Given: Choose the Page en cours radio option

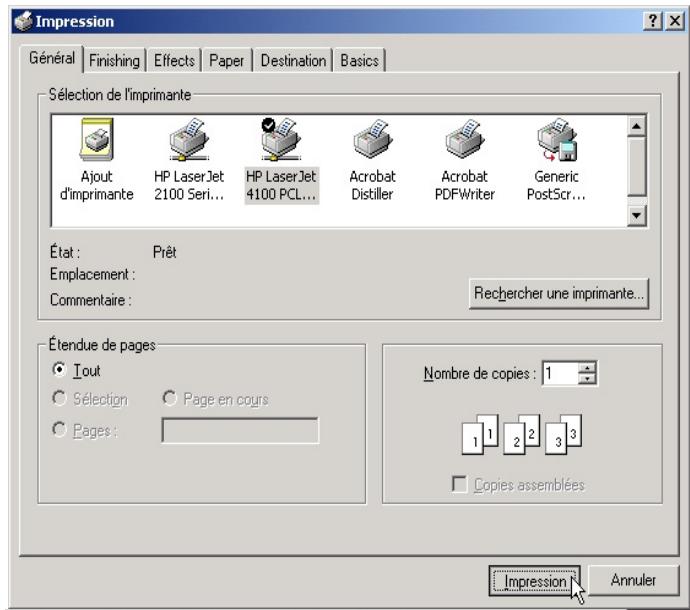Looking at the screenshot, I should 169,398.
